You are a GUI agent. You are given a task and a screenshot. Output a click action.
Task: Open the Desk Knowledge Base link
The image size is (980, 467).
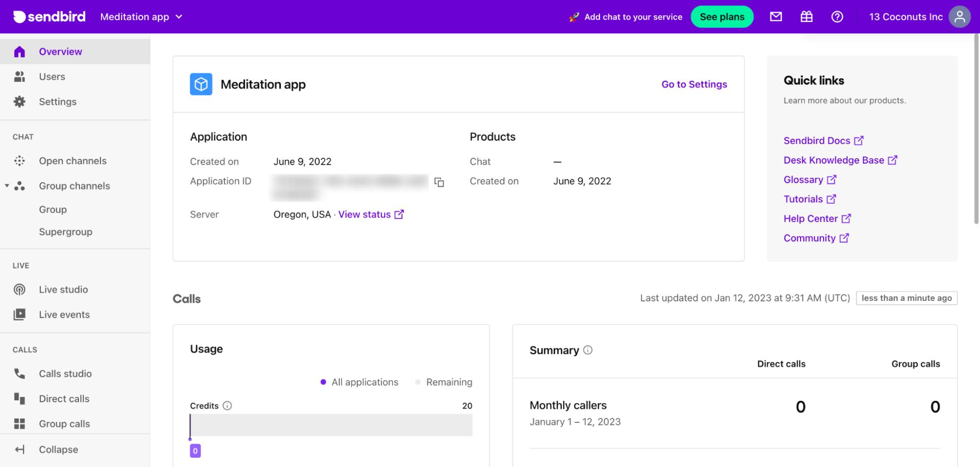(834, 160)
